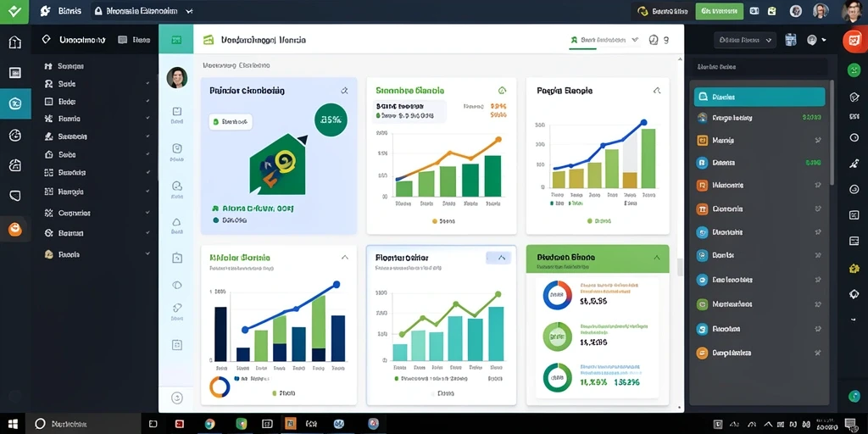This screenshot has width=868, height=434.
Task: Open the dark dropdown next to the calendar icon
Action: [x=744, y=40]
